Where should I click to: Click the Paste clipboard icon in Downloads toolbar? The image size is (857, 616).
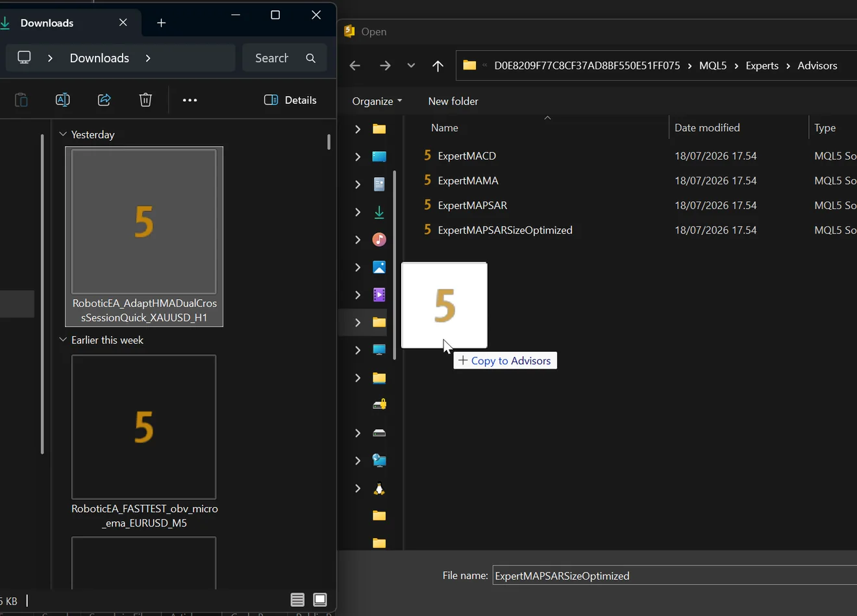(x=21, y=100)
